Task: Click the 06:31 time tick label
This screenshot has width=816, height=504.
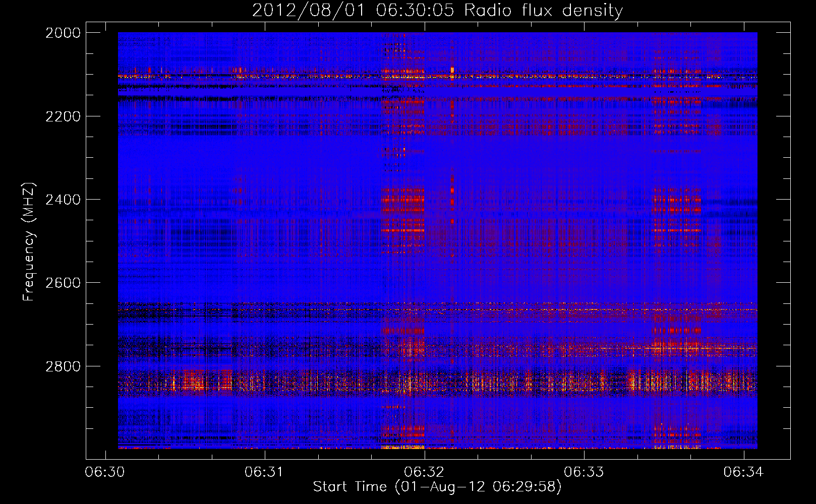Action: coord(264,472)
